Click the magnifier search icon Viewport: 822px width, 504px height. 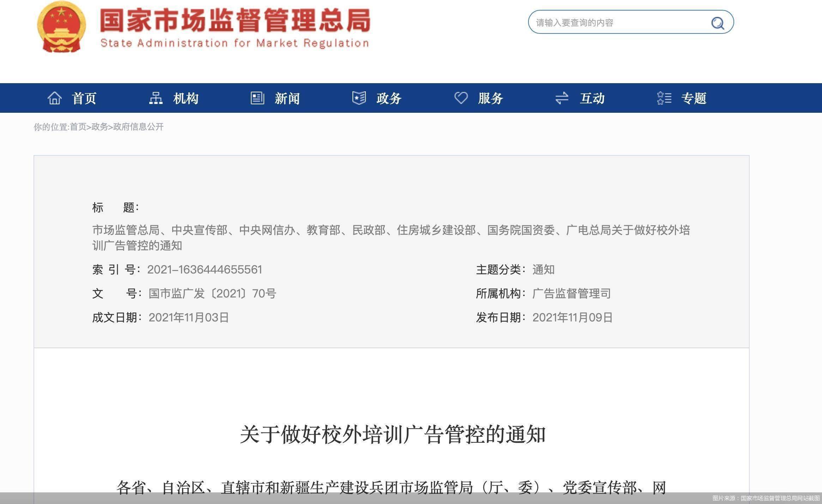click(718, 23)
